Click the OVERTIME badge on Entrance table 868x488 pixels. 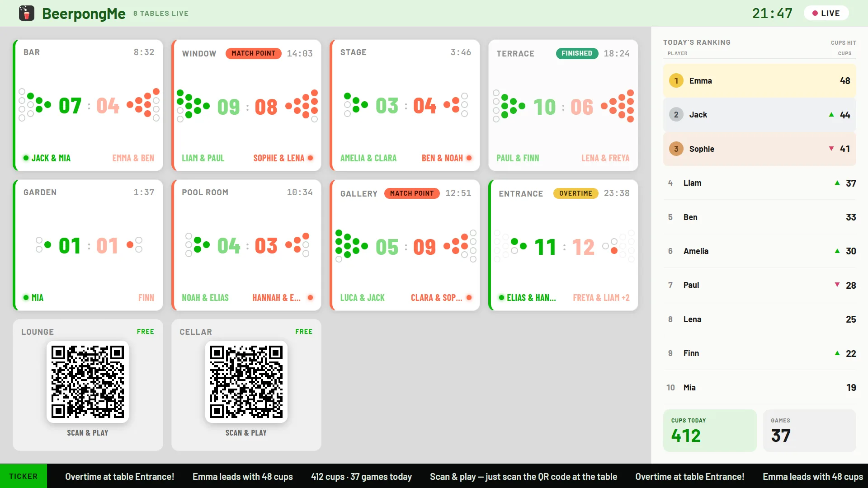tap(576, 193)
